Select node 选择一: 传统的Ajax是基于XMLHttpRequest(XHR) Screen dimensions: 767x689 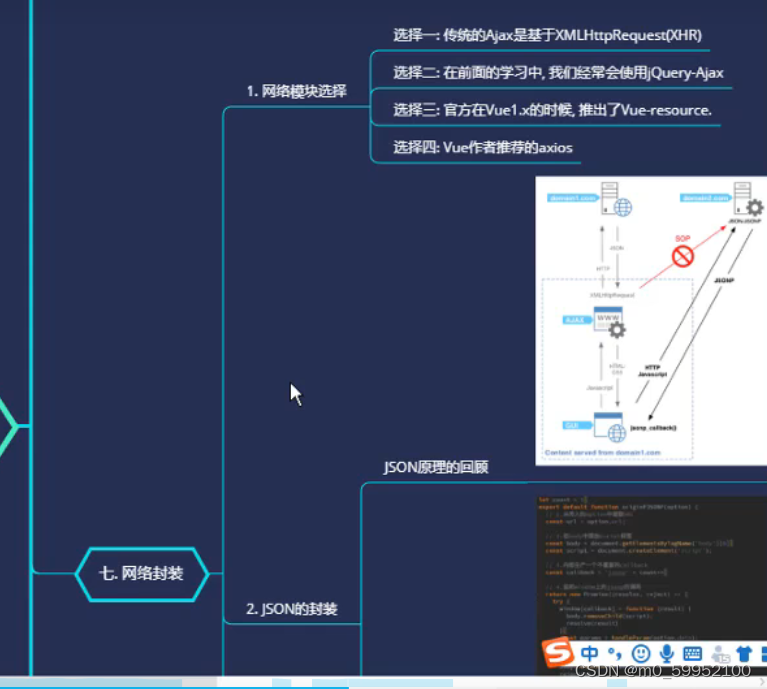tap(547, 35)
